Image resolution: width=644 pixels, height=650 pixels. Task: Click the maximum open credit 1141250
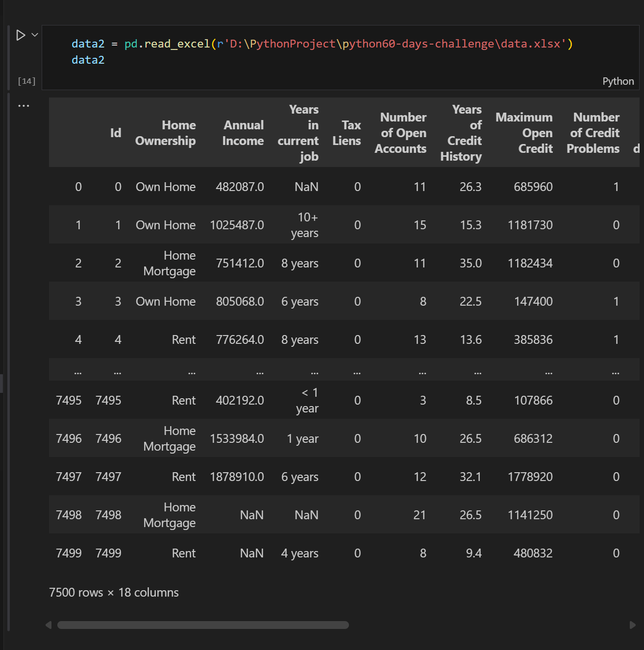tap(530, 515)
